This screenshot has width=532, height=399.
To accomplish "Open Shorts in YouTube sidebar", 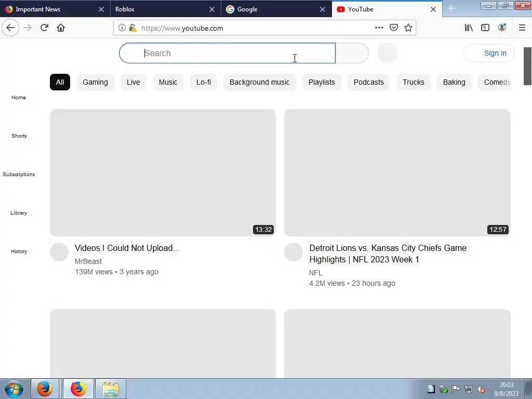I will pos(19,136).
